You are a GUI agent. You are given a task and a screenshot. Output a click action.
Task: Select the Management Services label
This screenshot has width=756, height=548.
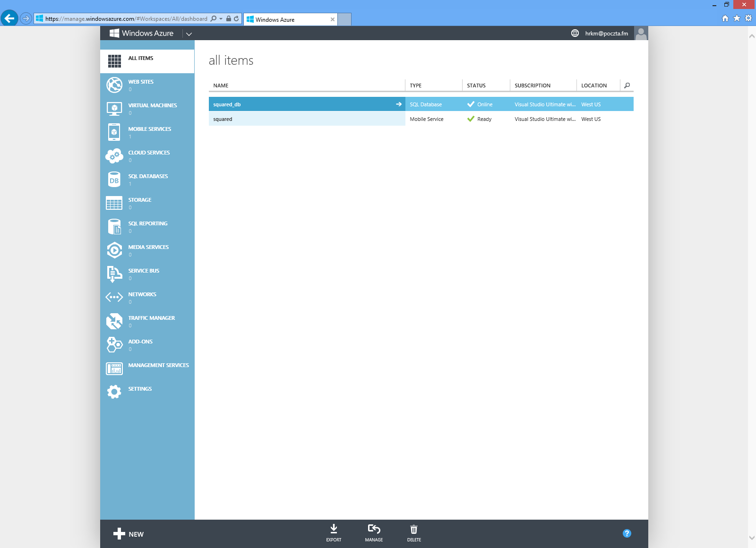pyautogui.click(x=159, y=365)
